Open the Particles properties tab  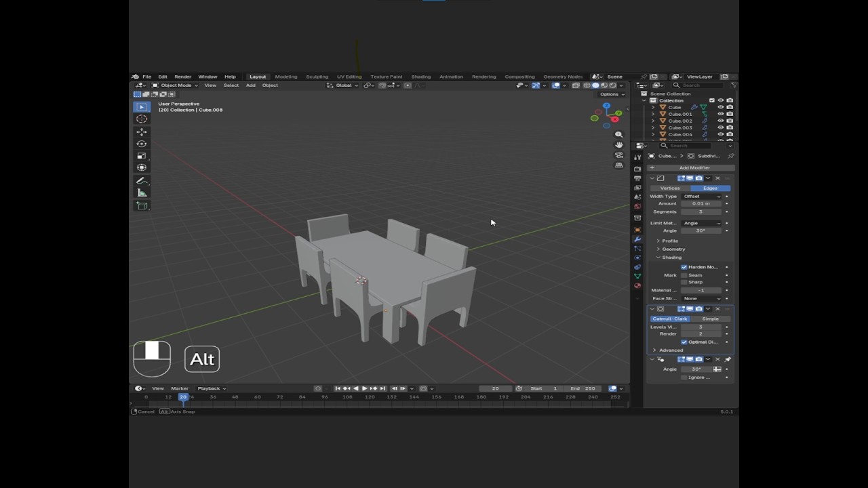pos(637,249)
